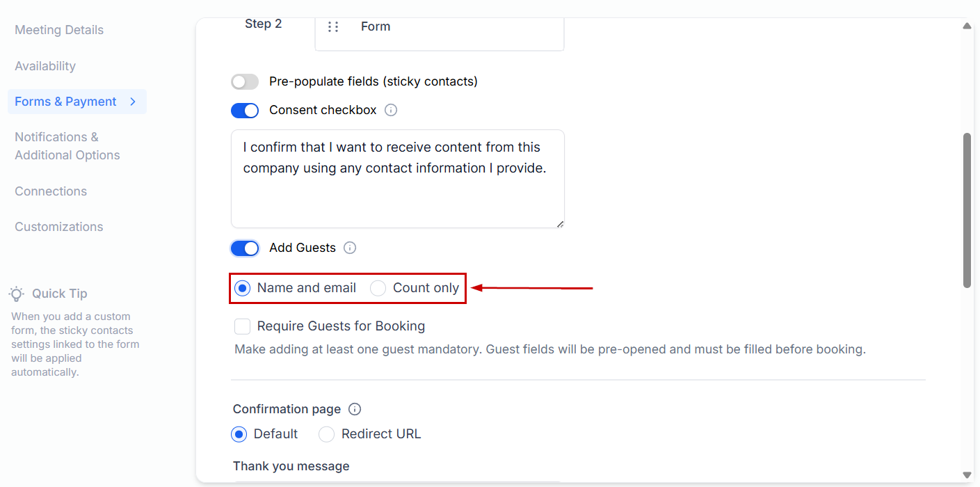Select Default confirmation page option
The width and height of the screenshot is (980, 487).
239,434
